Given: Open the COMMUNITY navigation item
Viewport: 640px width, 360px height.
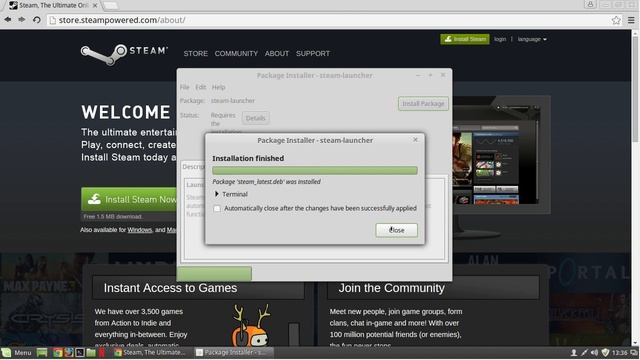Looking at the screenshot, I should tap(236, 53).
